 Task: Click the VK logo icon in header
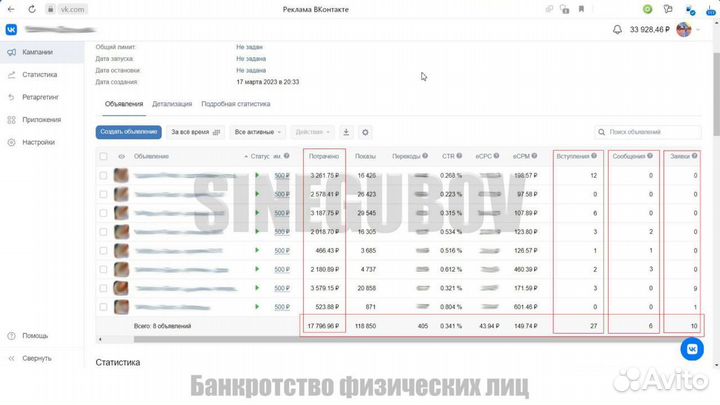pyautogui.click(x=11, y=29)
